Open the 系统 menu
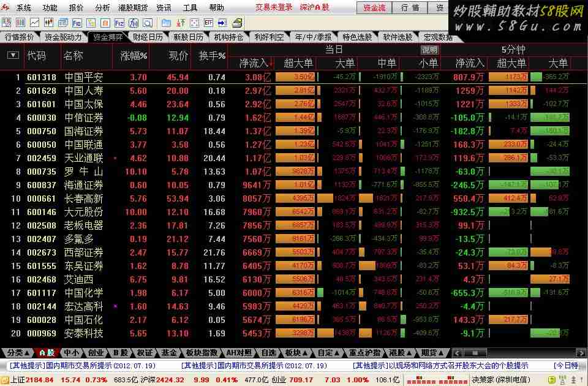Image resolution: width=588 pixels, height=386 pixels. point(24,7)
